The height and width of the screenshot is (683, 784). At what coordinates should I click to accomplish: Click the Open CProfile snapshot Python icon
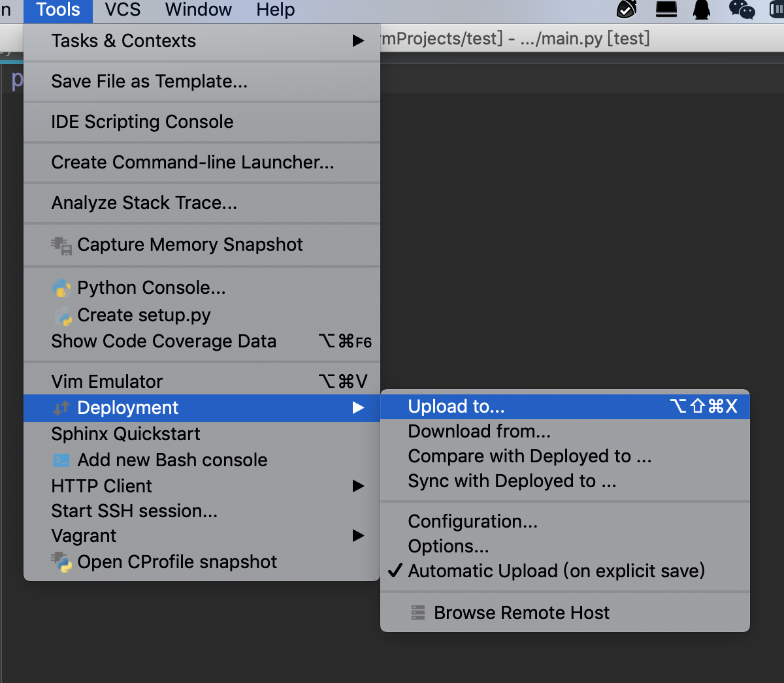[62, 562]
